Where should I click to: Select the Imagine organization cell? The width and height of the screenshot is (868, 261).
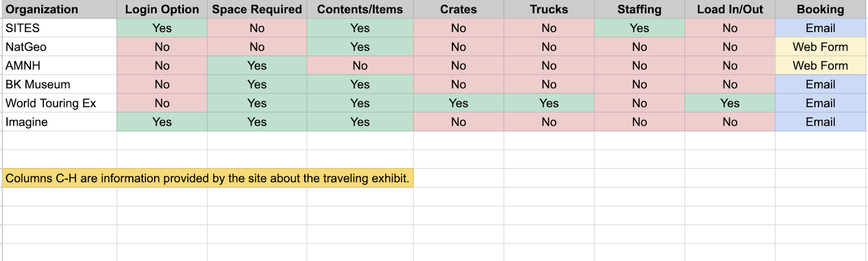pyautogui.click(x=60, y=122)
